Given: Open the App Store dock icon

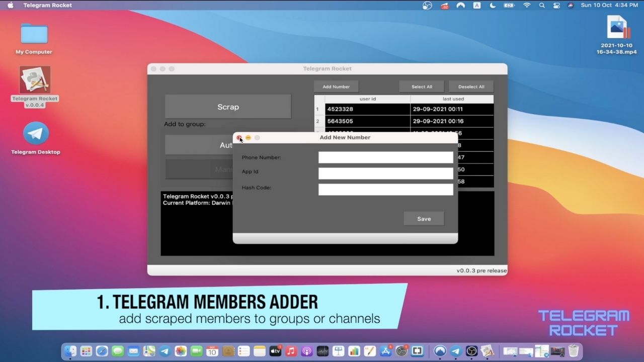Looking at the screenshot, I should (386, 351).
